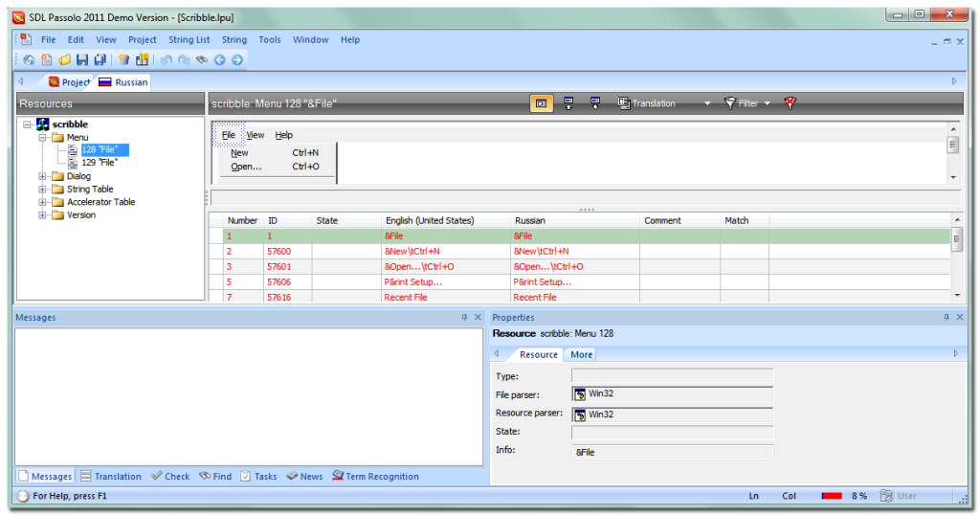Screen dimensions: 980x516
Task: Open the Help menu in the menu bar
Action: [350, 39]
